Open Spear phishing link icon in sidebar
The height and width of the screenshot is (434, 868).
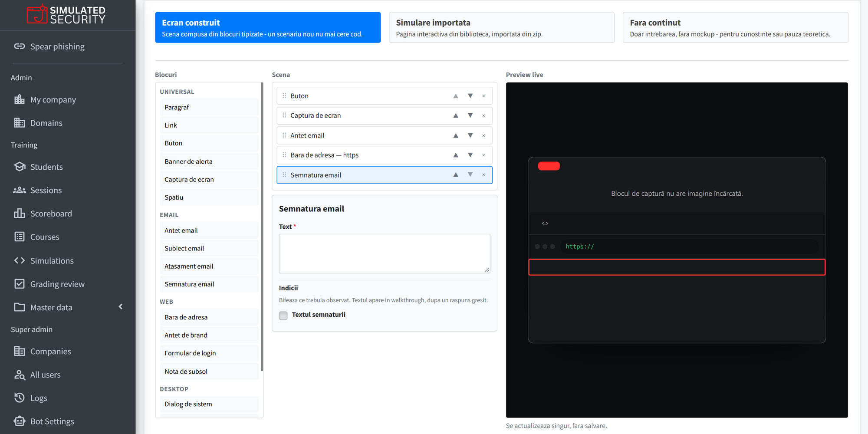pyautogui.click(x=20, y=46)
